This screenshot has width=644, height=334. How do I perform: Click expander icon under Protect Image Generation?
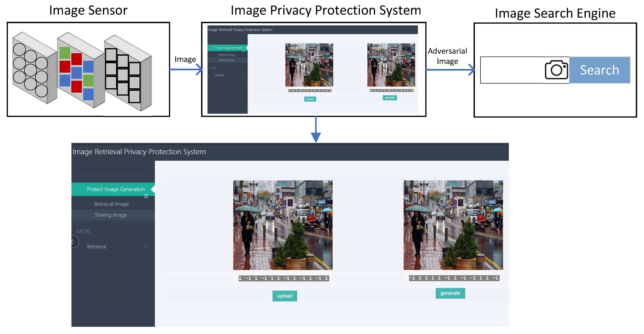pos(146,196)
